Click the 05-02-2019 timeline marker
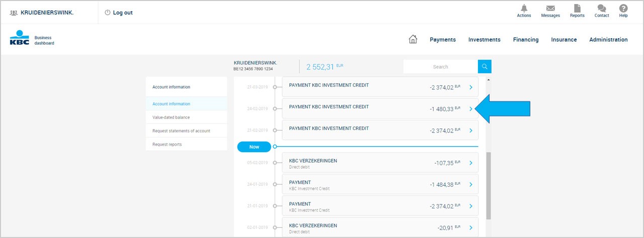Screen dimensions: 644x238 [275, 163]
